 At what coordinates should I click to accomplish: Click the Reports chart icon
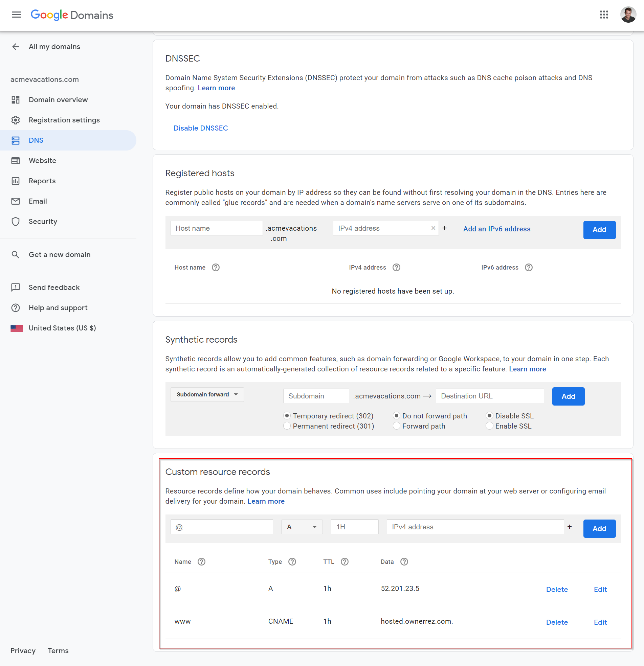(16, 181)
